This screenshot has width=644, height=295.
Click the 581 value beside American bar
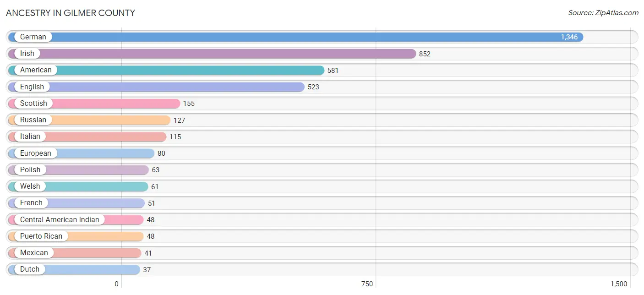pos(333,71)
